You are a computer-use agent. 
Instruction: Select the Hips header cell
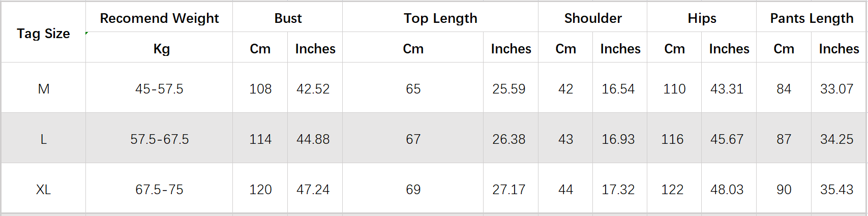click(x=702, y=18)
